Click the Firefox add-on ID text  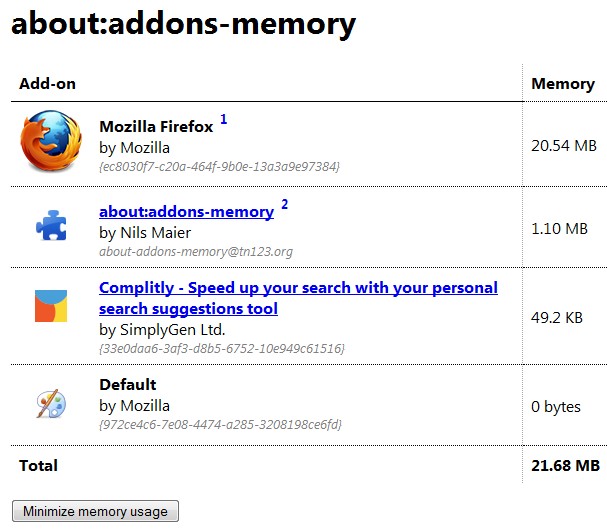tap(219, 166)
